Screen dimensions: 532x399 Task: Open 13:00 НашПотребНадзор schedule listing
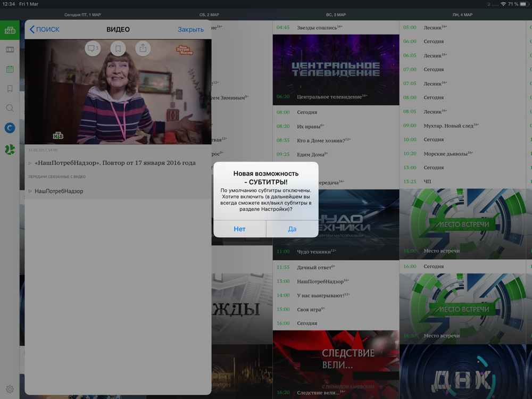[x=336, y=281]
